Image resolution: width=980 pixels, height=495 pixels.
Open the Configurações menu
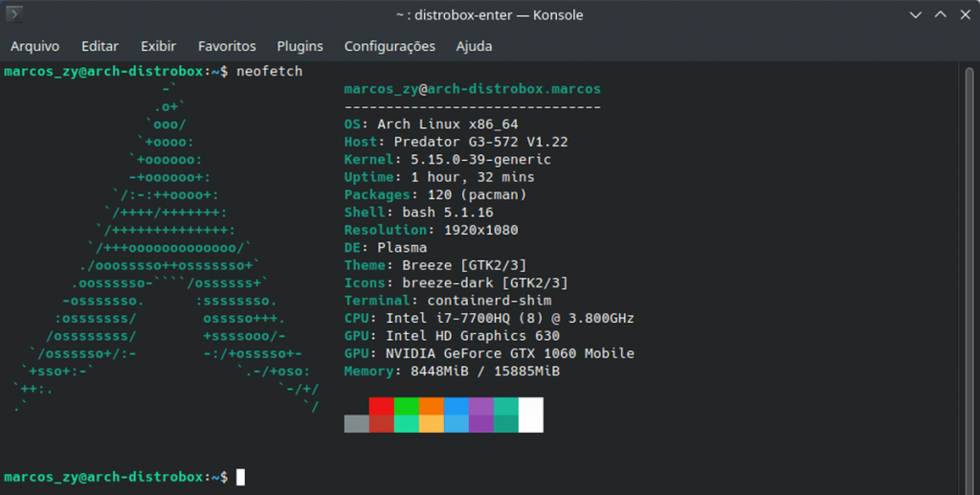(390, 46)
